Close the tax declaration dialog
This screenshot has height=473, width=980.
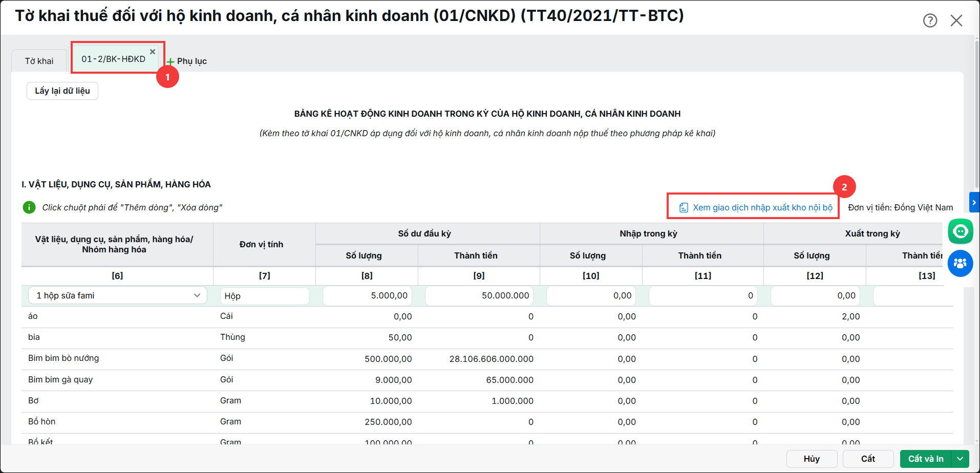956,20
